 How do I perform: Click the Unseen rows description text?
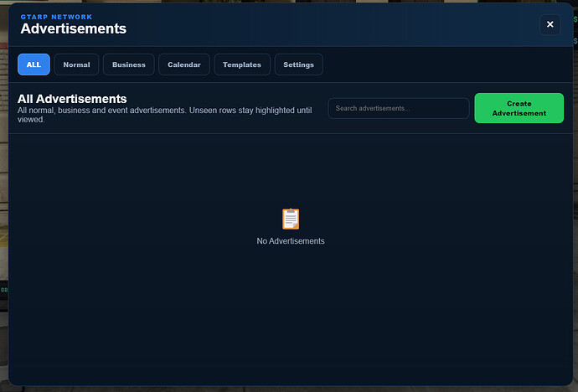pos(164,115)
